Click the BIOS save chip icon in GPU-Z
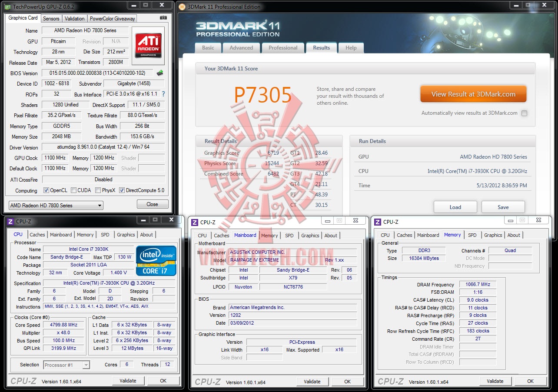The height and width of the screenshot is (392, 558). tap(160, 73)
